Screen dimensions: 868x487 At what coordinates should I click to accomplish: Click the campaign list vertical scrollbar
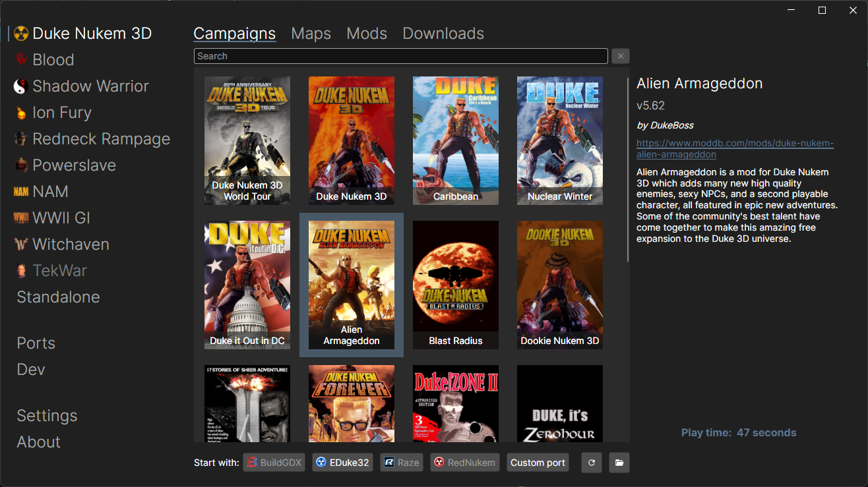tap(628, 170)
